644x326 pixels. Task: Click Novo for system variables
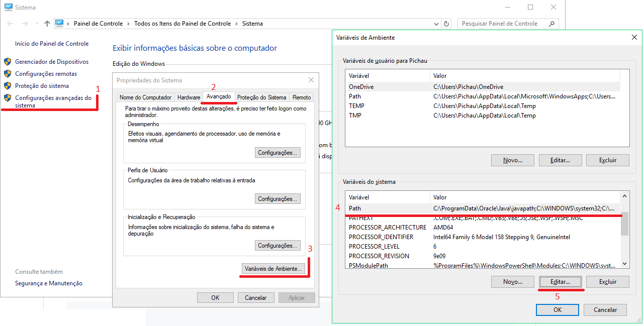pyautogui.click(x=512, y=282)
